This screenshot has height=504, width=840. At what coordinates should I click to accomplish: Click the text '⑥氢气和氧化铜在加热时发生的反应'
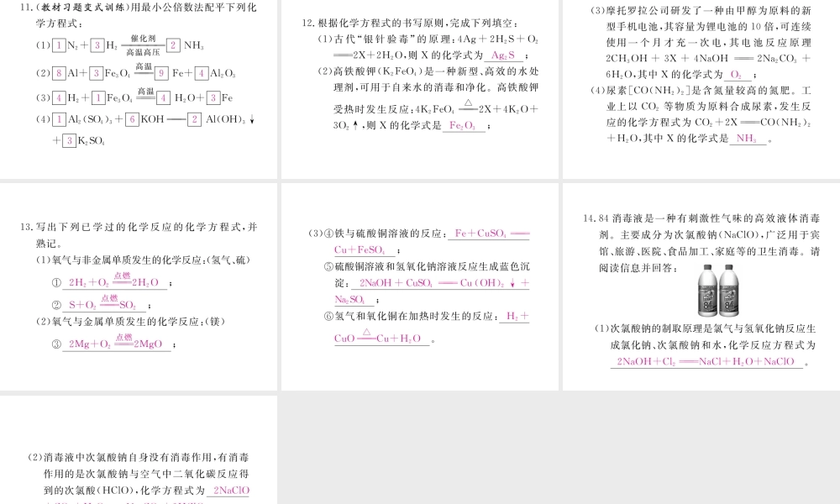pos(409,316)
